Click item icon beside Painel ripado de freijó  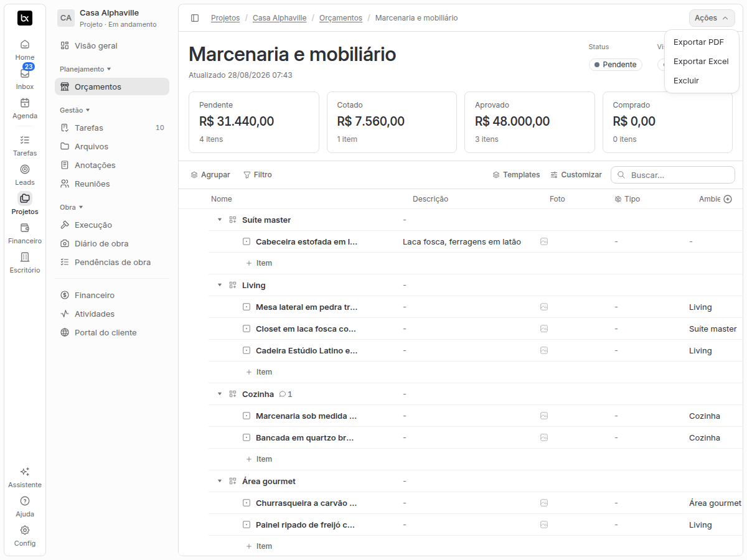click(247, 525)
